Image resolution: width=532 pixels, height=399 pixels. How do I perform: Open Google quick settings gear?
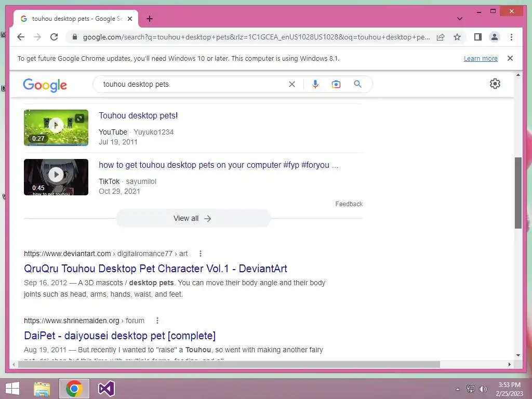(x=495, y=84)
